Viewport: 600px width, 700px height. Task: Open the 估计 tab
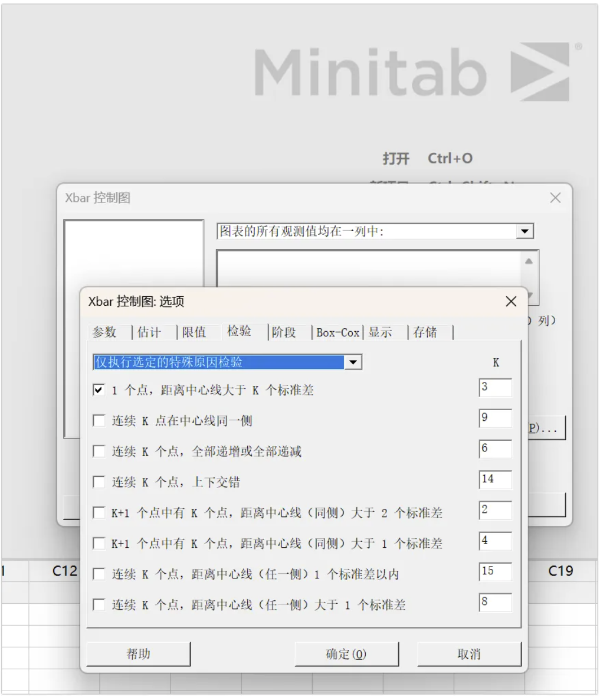(149, 332)
